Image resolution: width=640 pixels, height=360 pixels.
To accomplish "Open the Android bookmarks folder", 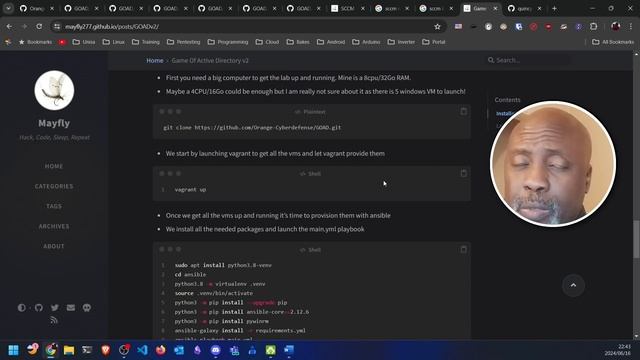I will coord(330,42).
